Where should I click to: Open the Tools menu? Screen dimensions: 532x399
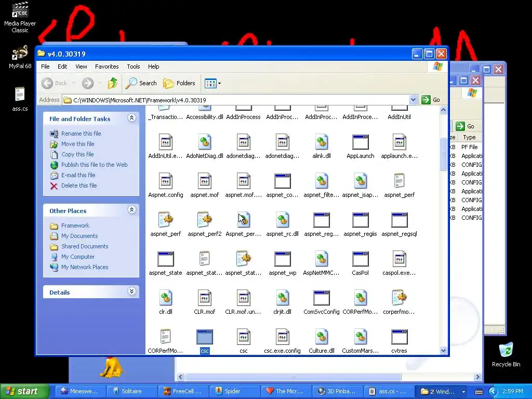134,66
